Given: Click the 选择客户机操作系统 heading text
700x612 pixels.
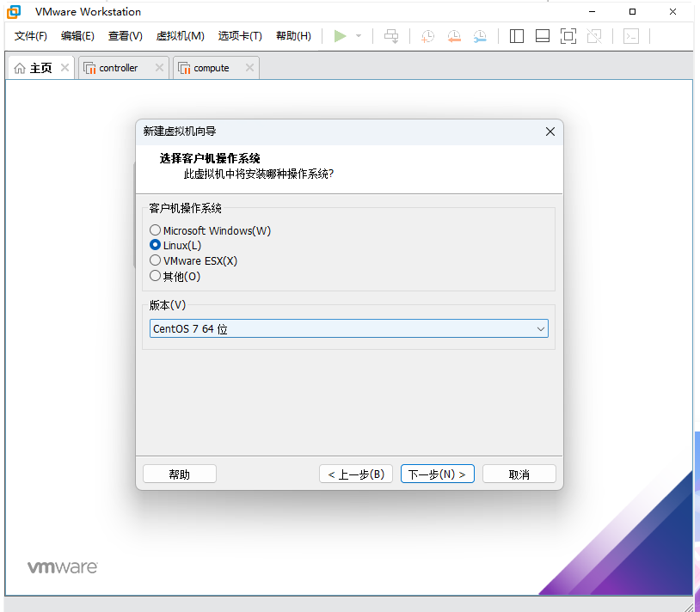Looking at the screenshot, I should click(x=210, y=158).
